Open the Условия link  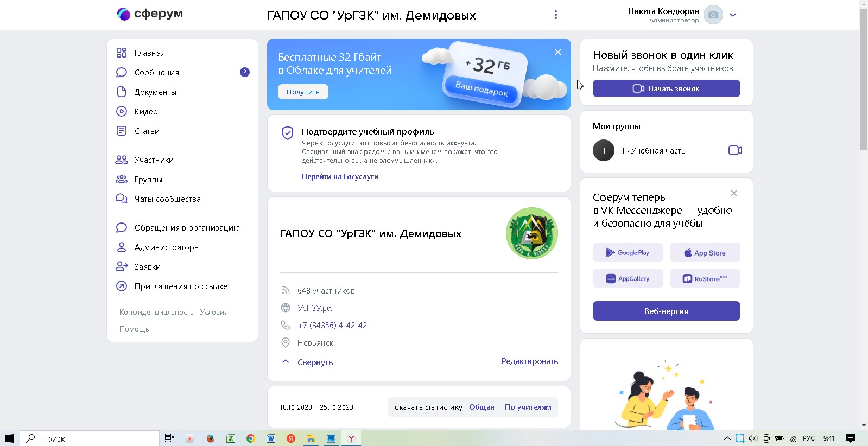tap(214, 312)
